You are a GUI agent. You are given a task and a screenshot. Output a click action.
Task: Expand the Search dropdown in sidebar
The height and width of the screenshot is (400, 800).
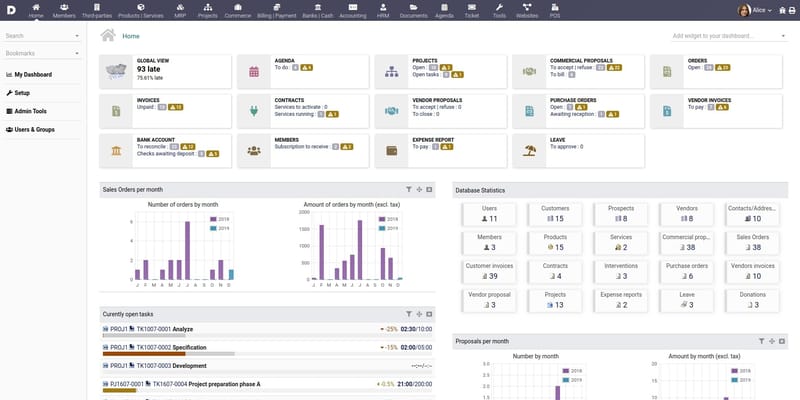tap(77, 36)
